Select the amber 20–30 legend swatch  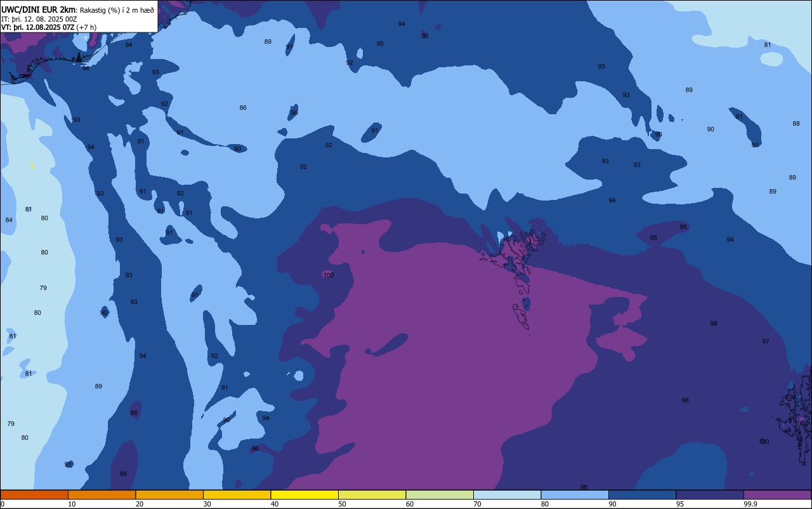pos(169,494)
